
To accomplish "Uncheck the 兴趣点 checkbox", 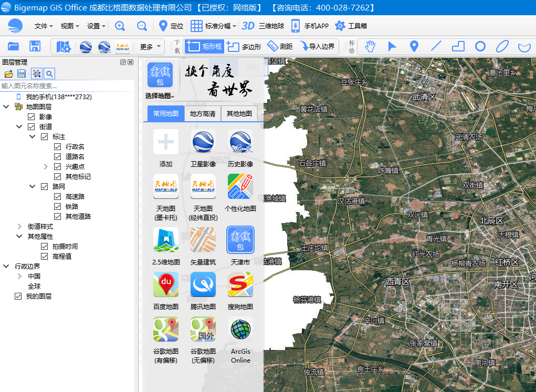I will (x=57, y=166).
